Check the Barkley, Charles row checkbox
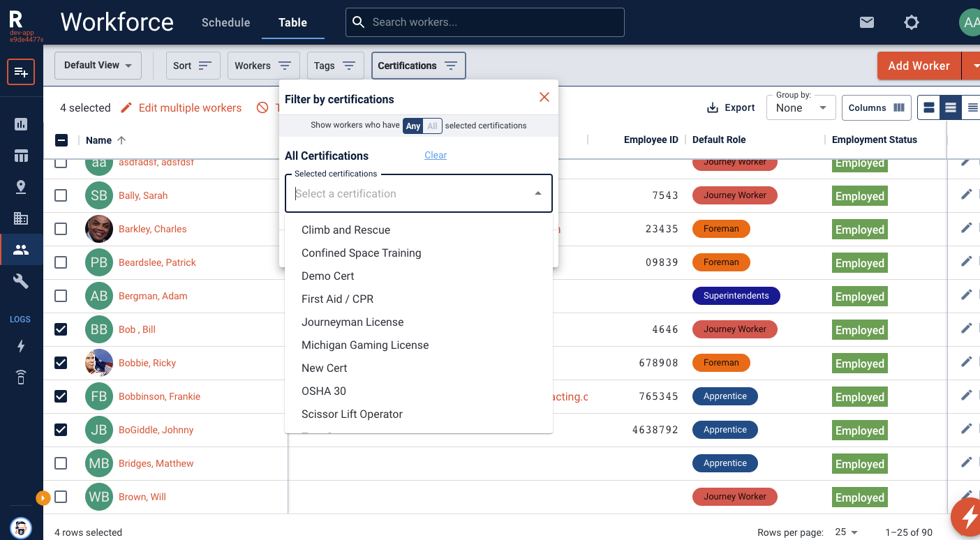Image resolution: width=980 pixels, height=540 pixels. pyautogui.click(x=61, y=229)
